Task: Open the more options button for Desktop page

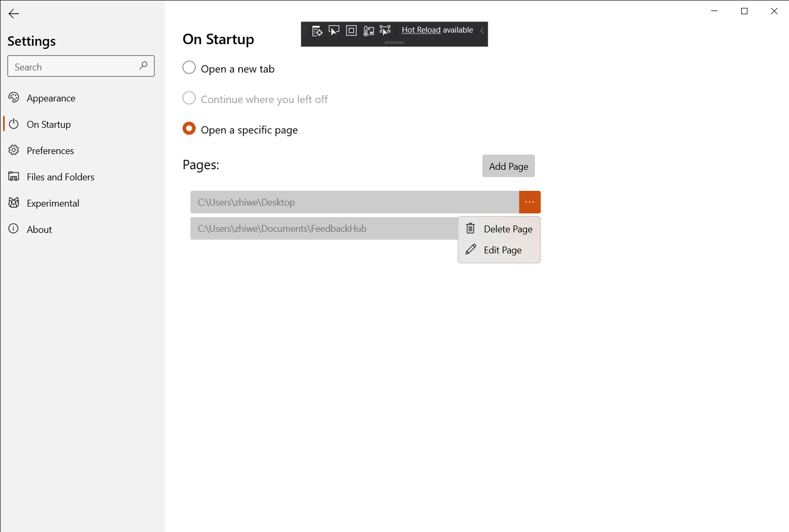Action: tap(530, 202)
